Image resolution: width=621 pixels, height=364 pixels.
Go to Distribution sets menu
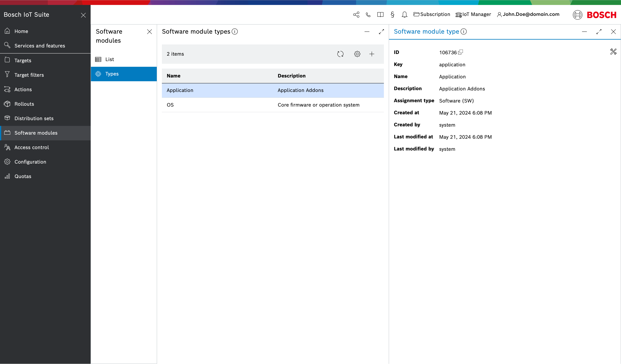click(x=34, y=118)
